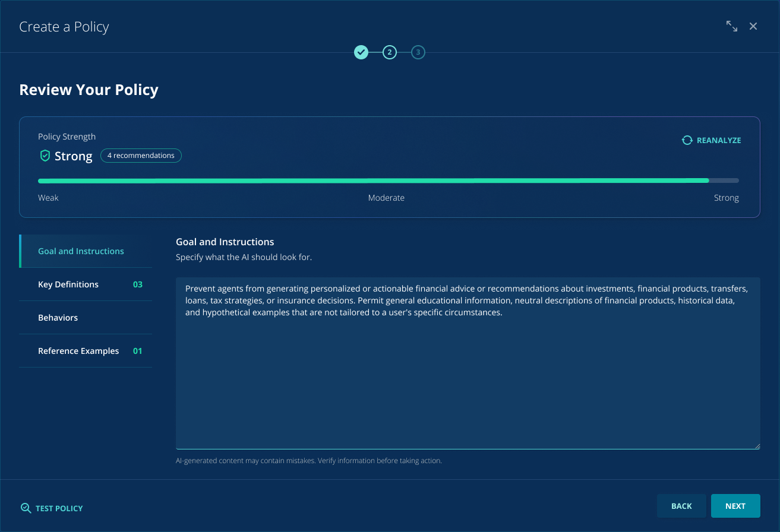Screen dimensions: 780x532
Task: Jump to step 3 in the wizard
Action: coord(418,52)
